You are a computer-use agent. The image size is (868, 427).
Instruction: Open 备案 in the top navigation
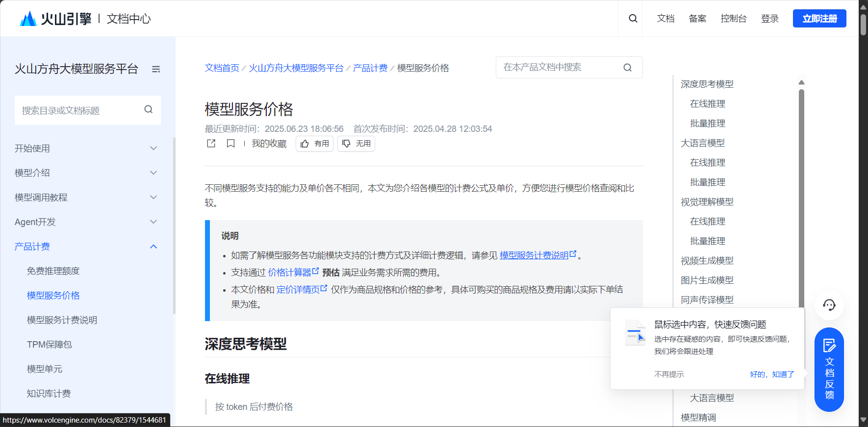click(x=697, y=19)
